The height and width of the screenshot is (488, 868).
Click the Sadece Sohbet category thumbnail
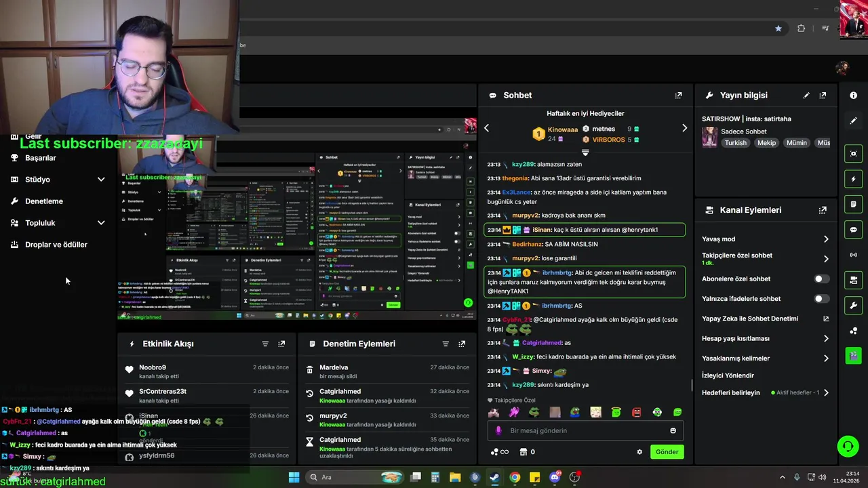[709, 137]
